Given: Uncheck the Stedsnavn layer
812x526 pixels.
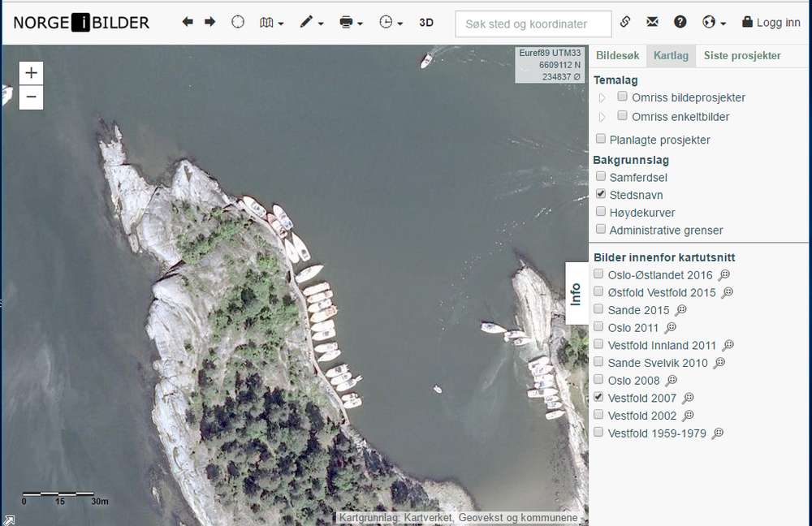Looking at the screenshot, I should [601, 194].
